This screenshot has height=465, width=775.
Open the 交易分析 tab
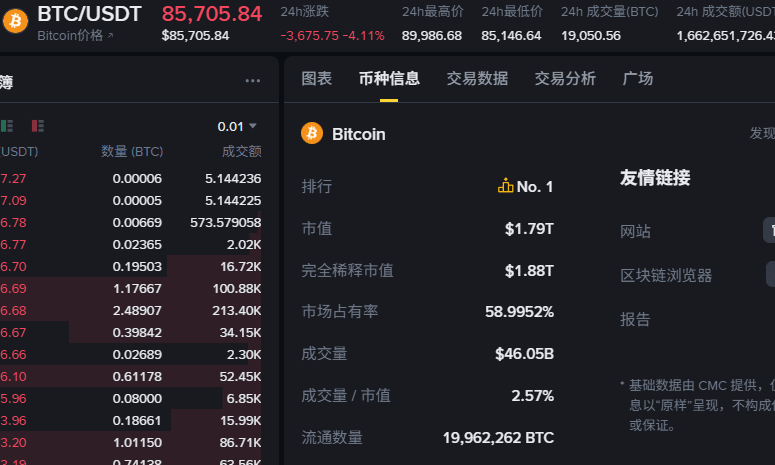[x=565, y=79]
